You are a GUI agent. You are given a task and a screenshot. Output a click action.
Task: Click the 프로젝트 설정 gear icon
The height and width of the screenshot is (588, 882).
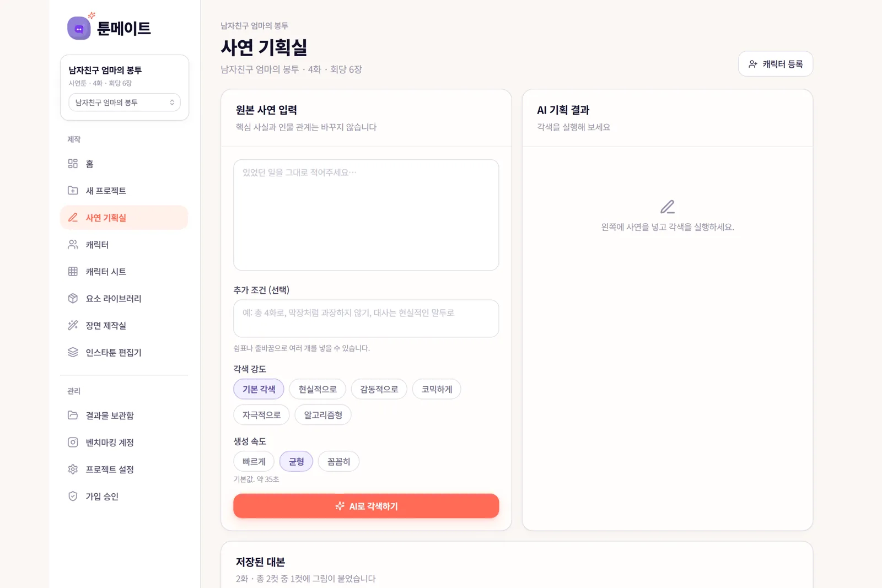point(73,470)
